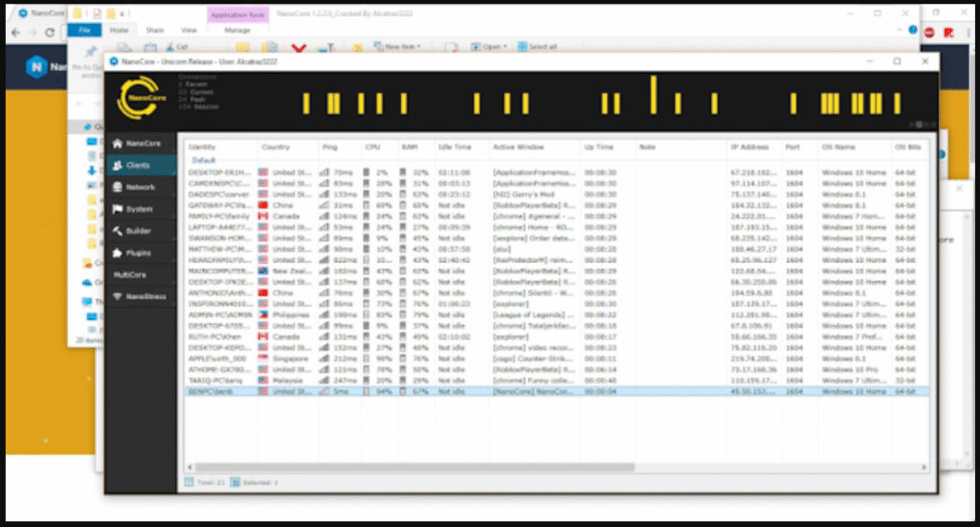Click the Country column header
The width and height of the screenshot is (980, 527).
[x=276, y=147]
